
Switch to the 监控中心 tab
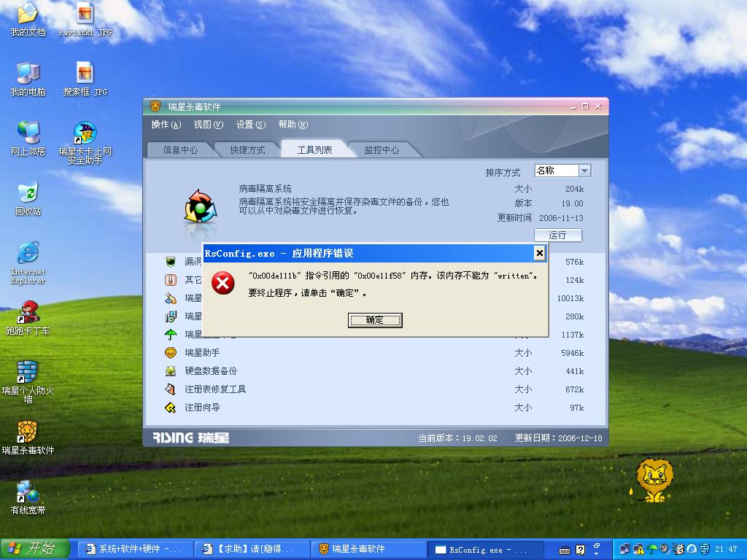(x=382, y=150)
